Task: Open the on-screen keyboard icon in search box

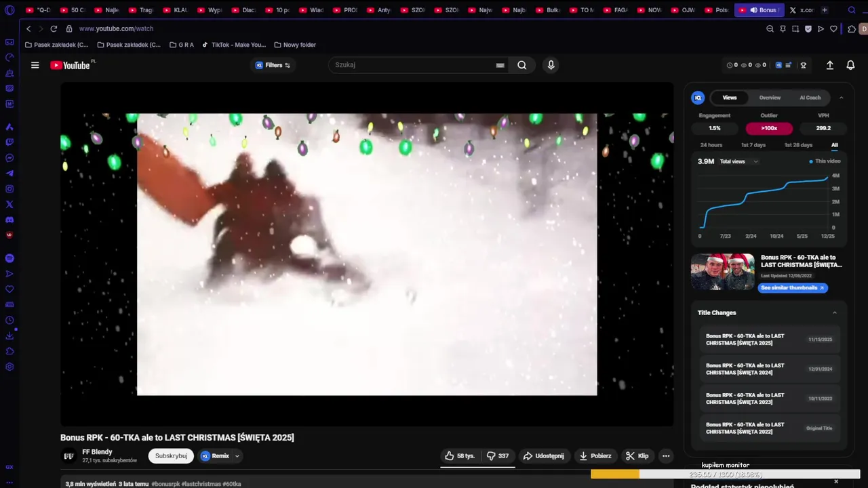Action: pyautogui.click(x=500, y=65)
